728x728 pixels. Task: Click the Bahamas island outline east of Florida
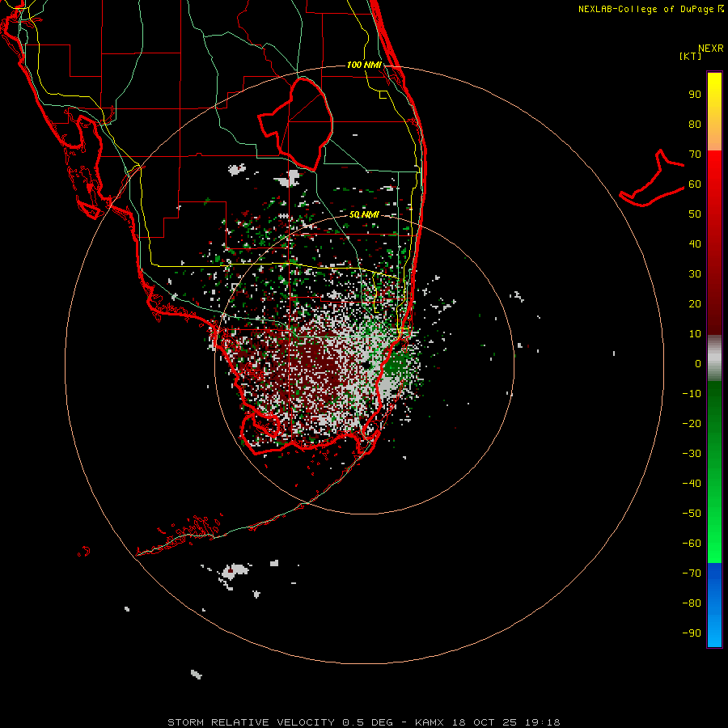[x=652, y=179]
